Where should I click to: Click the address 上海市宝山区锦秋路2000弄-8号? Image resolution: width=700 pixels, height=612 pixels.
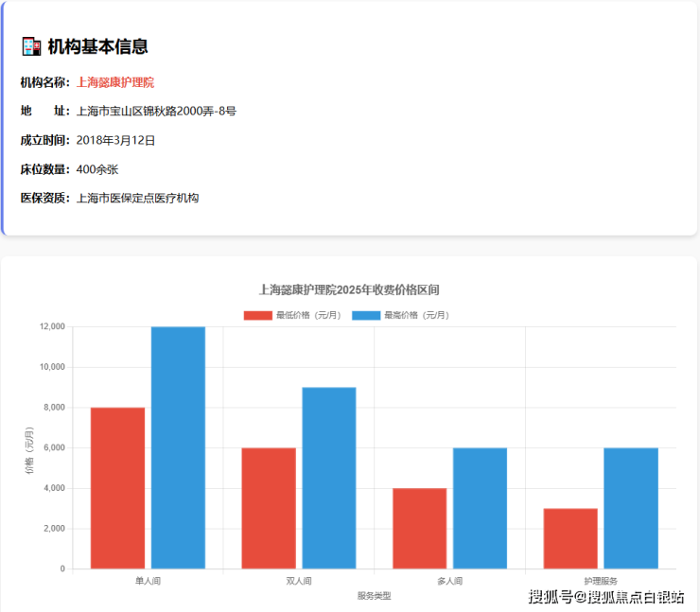click(156, 112)
